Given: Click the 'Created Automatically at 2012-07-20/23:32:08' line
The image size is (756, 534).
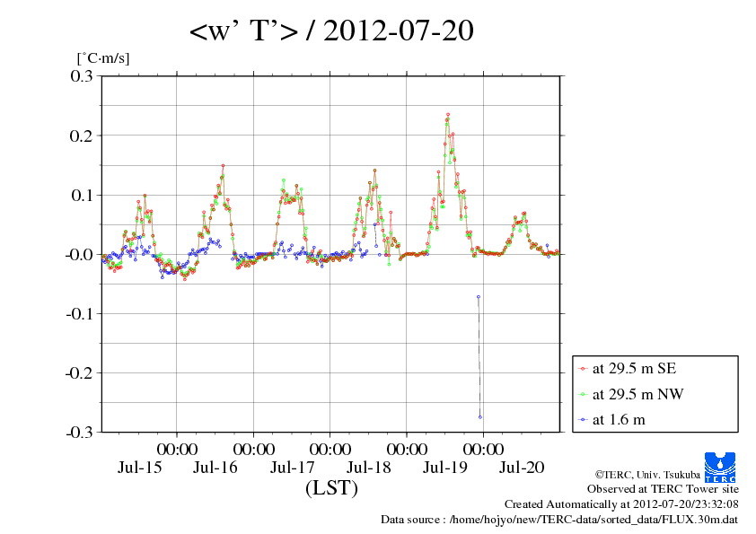Looking at the screenshot, I should (621, 504).
